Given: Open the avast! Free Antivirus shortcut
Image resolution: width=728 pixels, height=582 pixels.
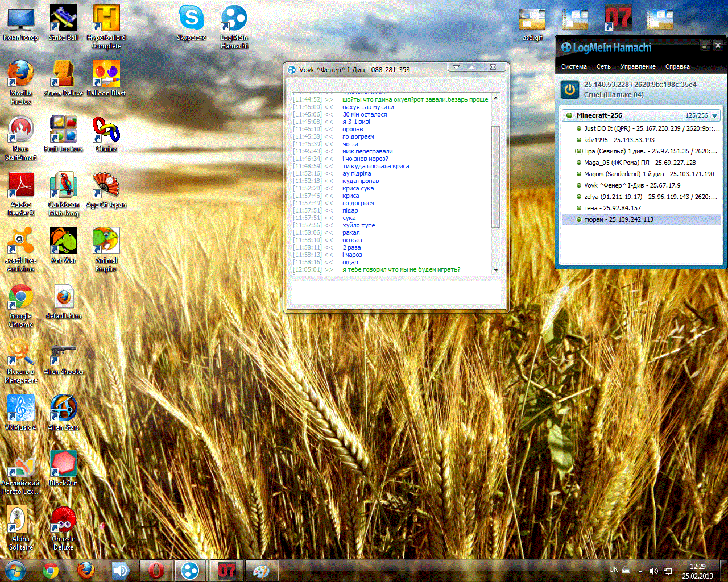Looking at the screenshot, I should pyautogui.click(x=21, y=250).
